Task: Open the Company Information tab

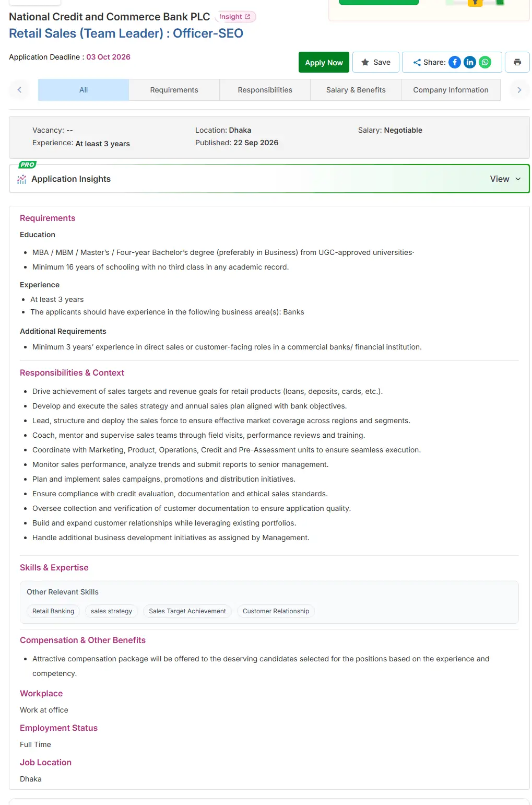Action: (451, 90)
